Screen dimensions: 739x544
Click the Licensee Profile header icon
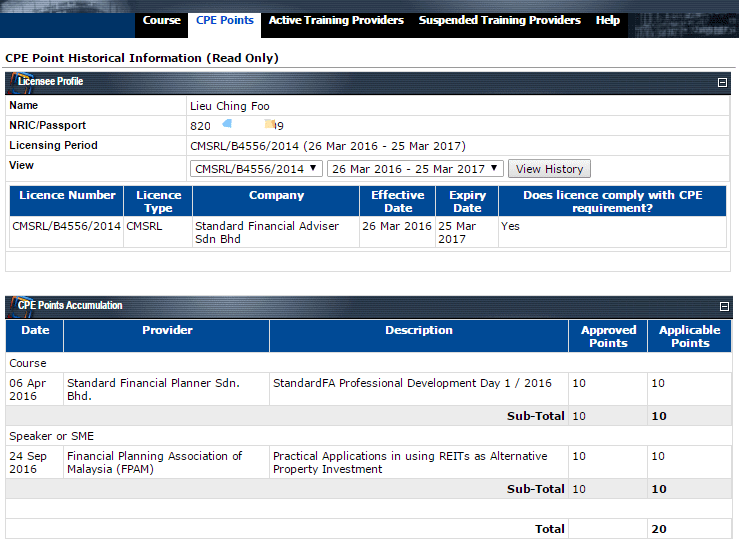click(20, 82)
